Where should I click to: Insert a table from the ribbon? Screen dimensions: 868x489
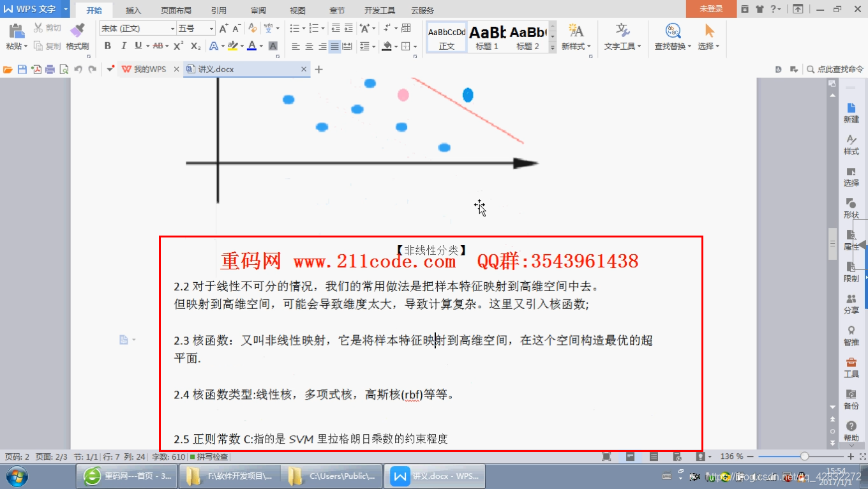[x=406, y=28]
